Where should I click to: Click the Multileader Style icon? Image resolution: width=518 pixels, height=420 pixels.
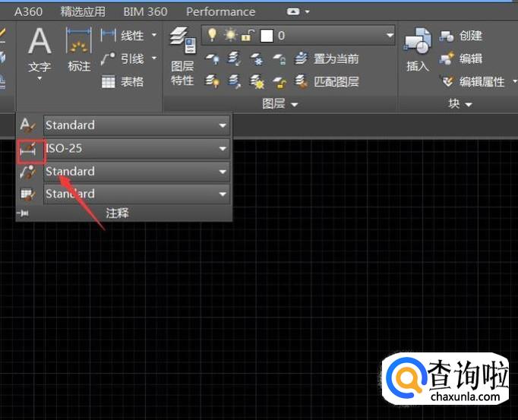click(x=28, y=172)
